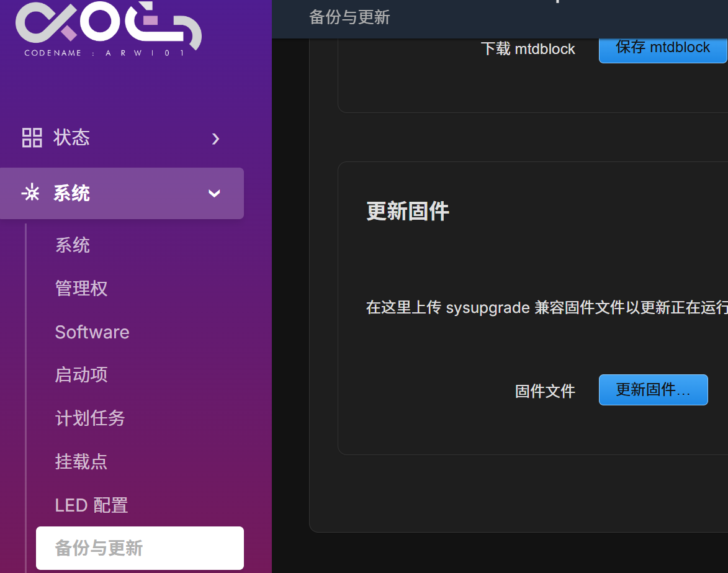This screenshot has height=573, width=728.
Task: Click the 备份与更新 page header title
Action: point(349,17)
